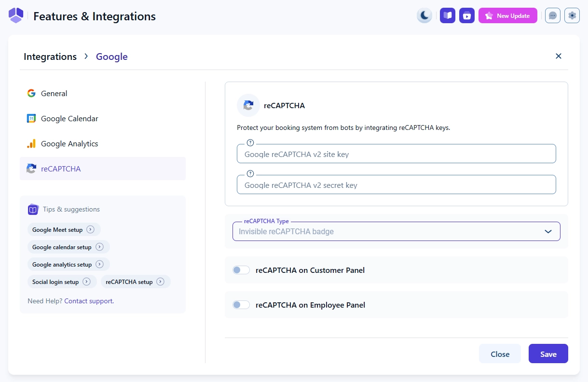Click the New Update button
Screen dimensions: 588x382
click(507, 15)
